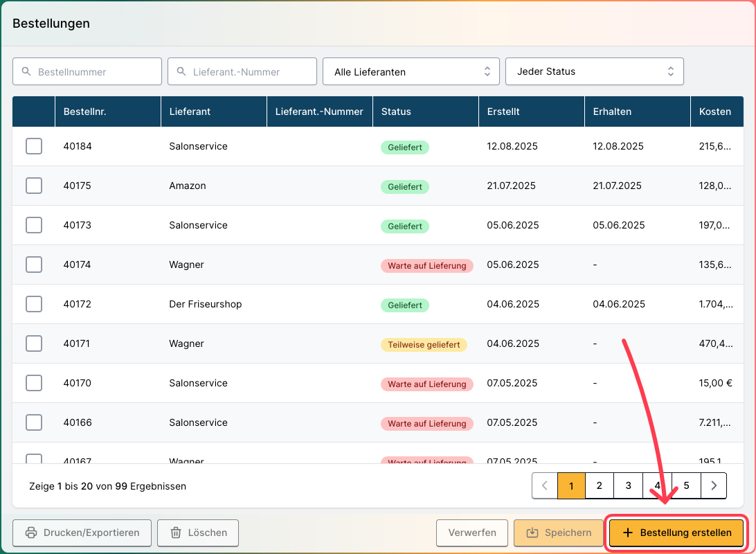Click the Geliefert badge of order 40172
Image resolution: width=756 pixels, height=554 pixels.
[405, 305]
